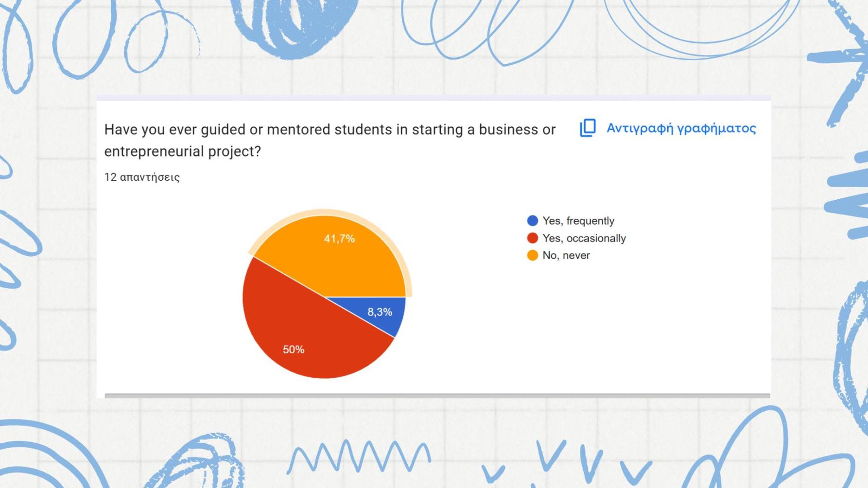Select the red Yes, occasionally legend dot

pyautogui.click(x=533, y=238)
